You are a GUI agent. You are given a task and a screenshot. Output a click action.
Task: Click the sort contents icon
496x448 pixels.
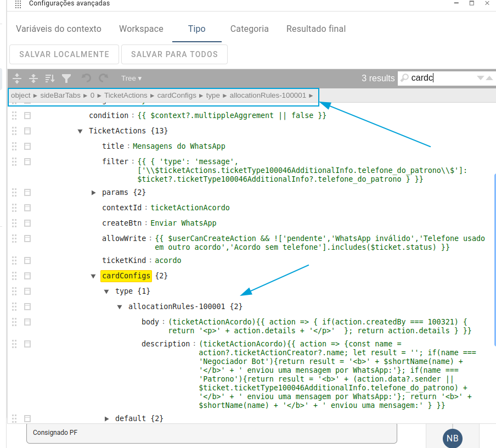click(50, 78)
